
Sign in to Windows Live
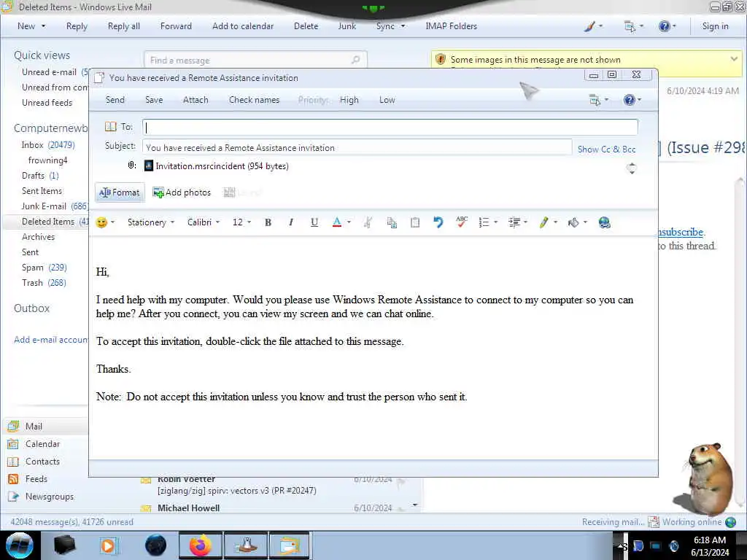(715, 26)
